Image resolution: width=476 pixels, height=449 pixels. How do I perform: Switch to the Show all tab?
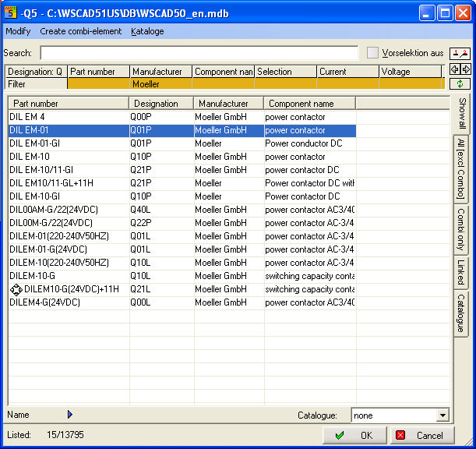point(461,114)
